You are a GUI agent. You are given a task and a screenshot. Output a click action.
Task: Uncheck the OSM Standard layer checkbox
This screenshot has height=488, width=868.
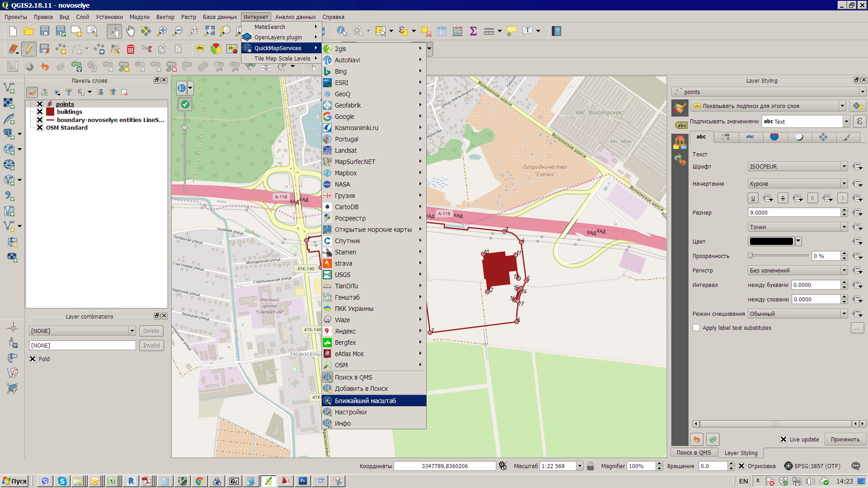(x=40, y=127)
